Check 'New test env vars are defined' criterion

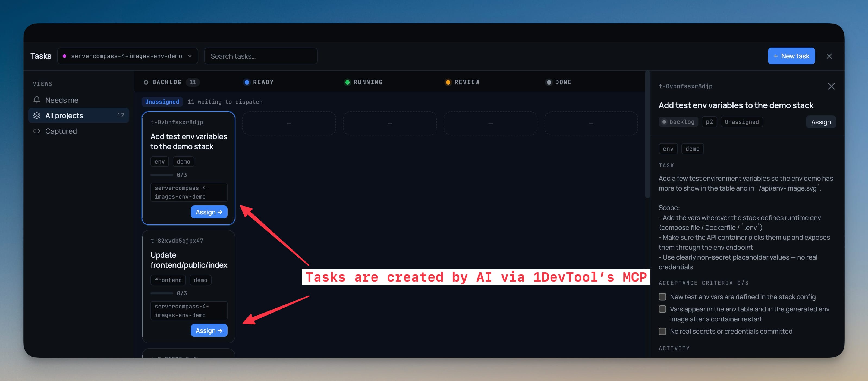click(x=662, y=297)
